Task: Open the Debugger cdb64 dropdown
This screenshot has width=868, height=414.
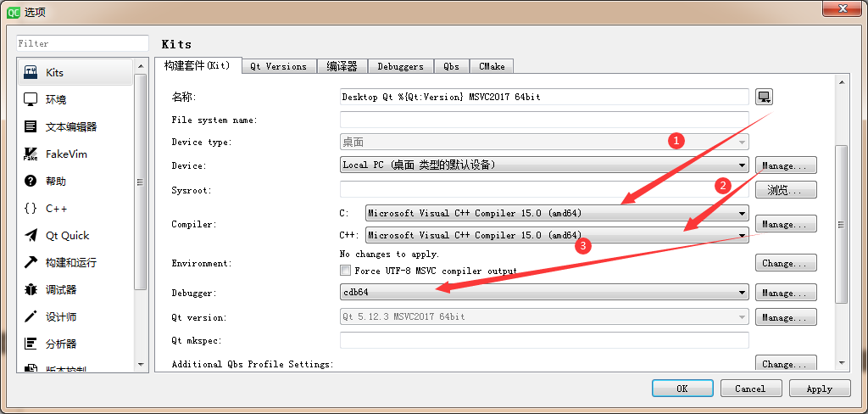Action: click(543, 293)
